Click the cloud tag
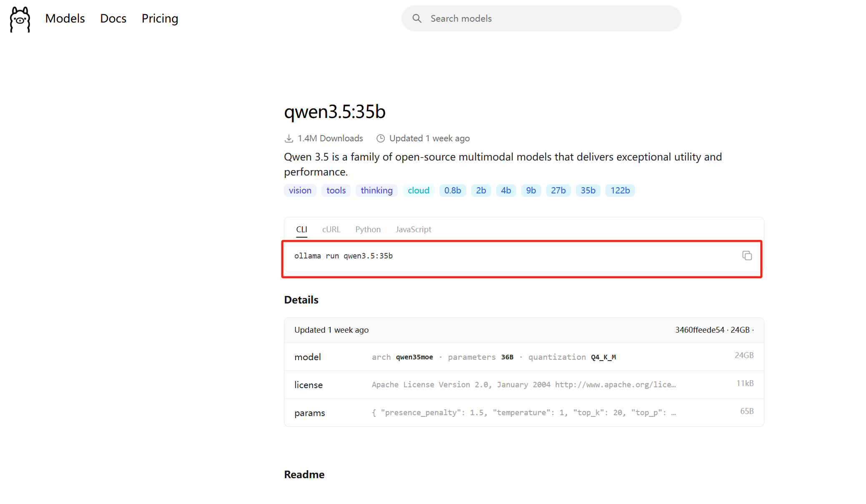866x504 pixels. click(418, 191)
